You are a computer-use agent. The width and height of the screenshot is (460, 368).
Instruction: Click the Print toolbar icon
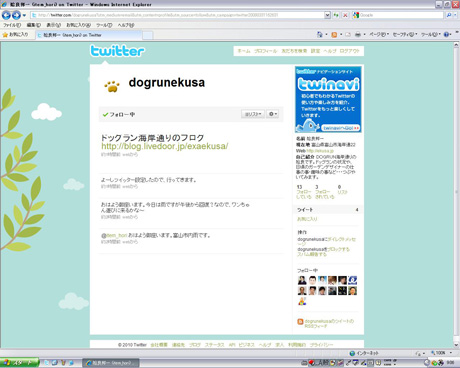point(358,34)
